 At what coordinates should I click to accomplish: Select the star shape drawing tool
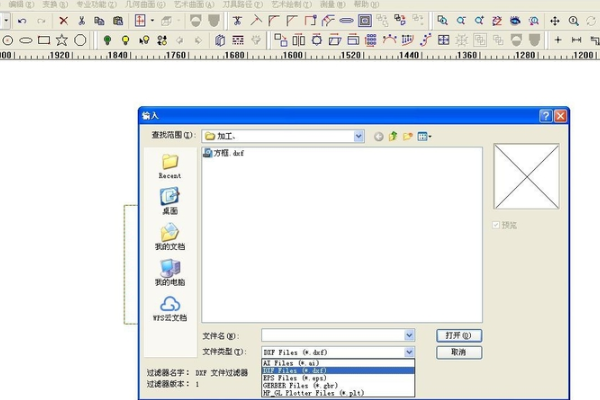62,40
